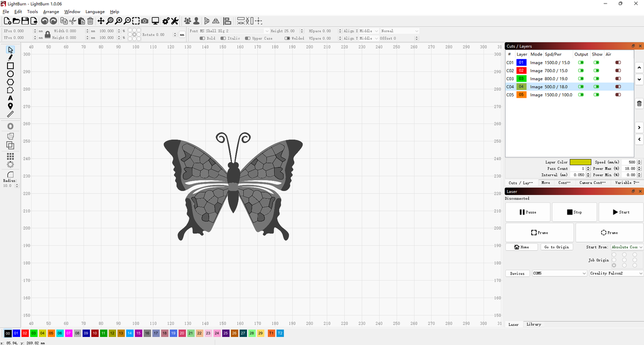Click the Home button
The height and width of the screenshot is (345, 644).
521,247
